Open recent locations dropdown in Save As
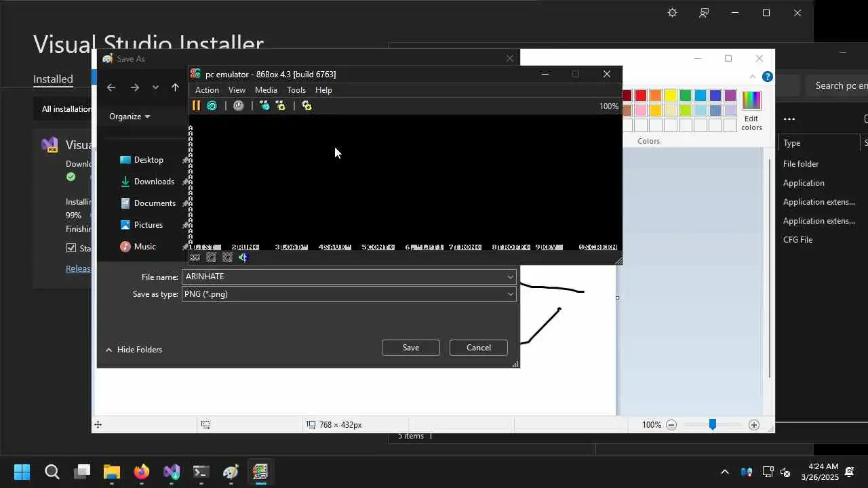Image resolution: width=868 pixels, height=488 pixels. click(155, 87)
